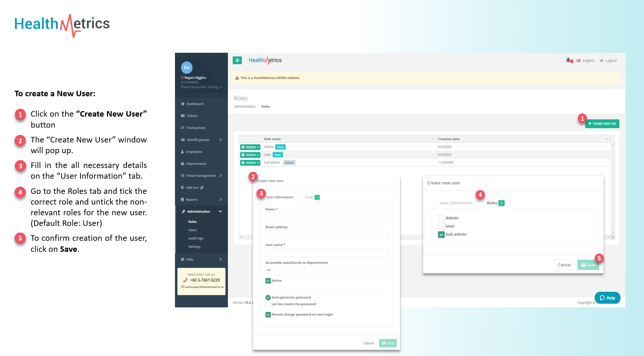Open Users under Administration

click(193, 230)
